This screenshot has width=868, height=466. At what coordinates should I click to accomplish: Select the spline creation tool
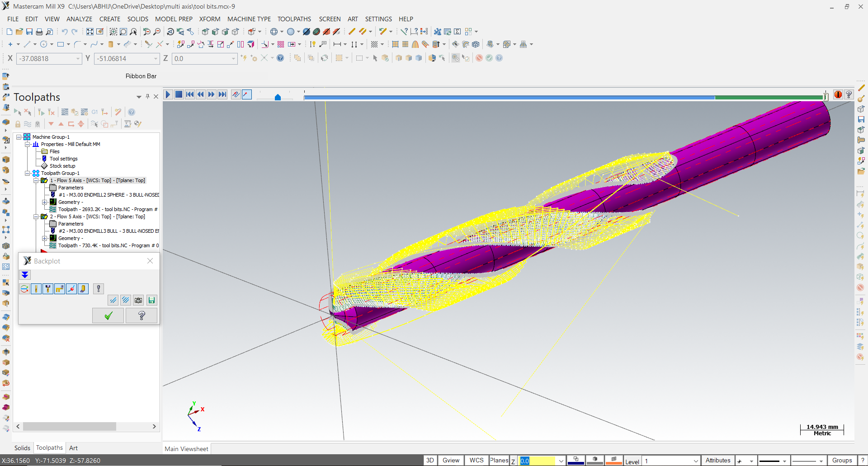click(x=94, y=44)
